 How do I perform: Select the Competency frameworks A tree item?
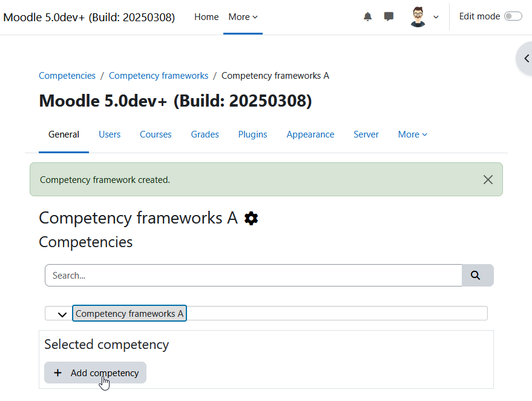click(x=130, y=313)
